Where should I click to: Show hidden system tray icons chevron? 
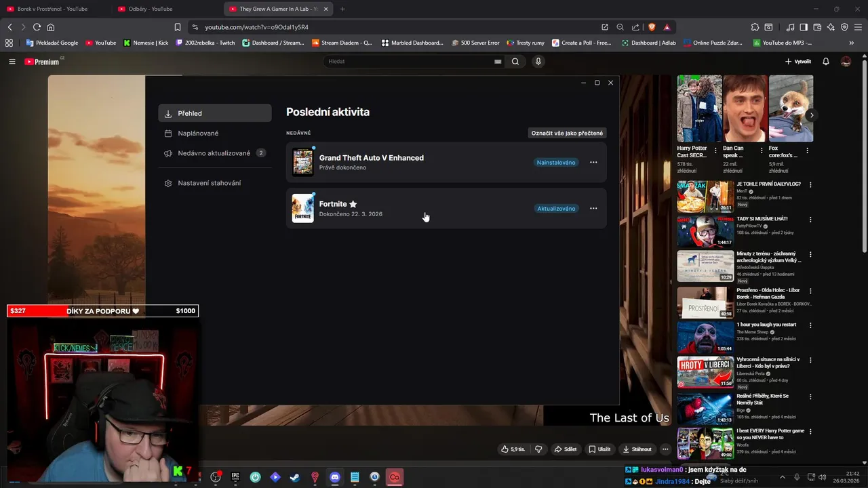click(x=782, y=477)
